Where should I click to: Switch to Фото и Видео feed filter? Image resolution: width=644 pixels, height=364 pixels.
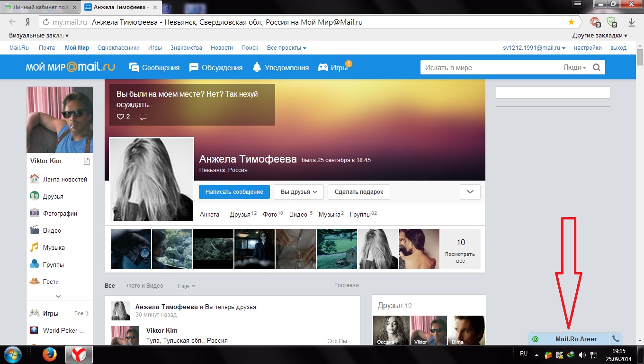145,286
